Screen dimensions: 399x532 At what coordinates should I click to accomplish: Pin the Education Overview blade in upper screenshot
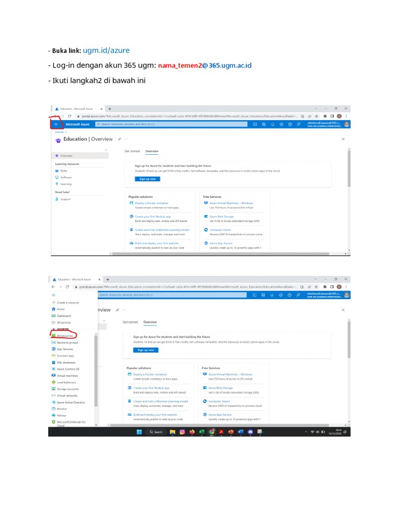119,139
